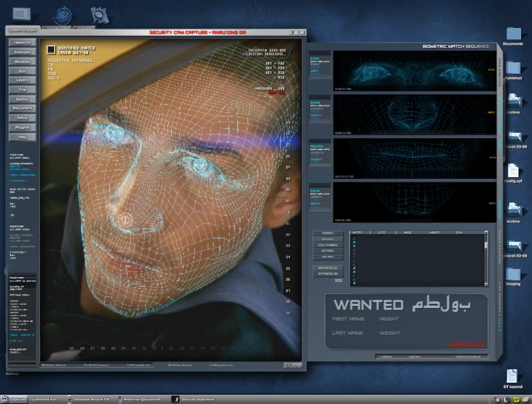Open the Published folder
This screenshot has width=532, height=404.
coord(513,71)
